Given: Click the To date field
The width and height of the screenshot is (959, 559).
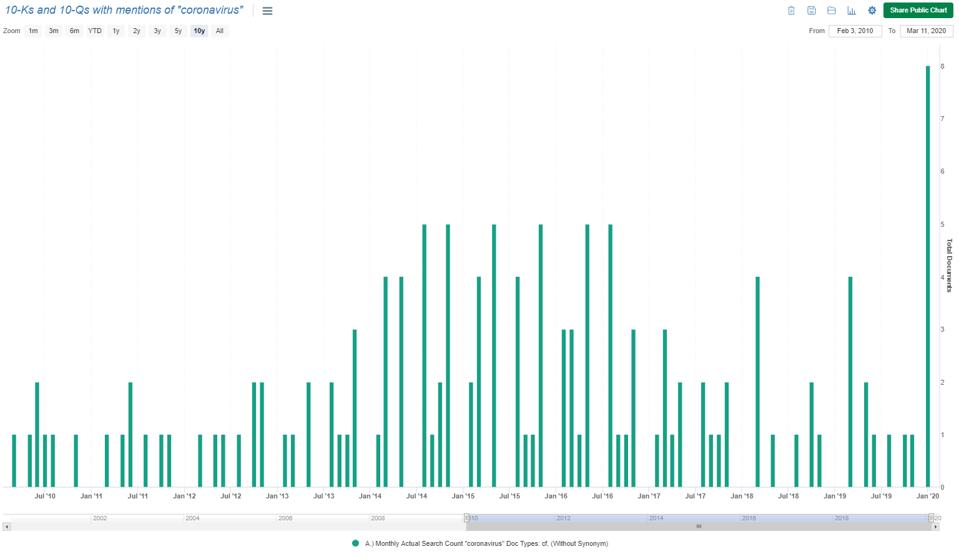Looking at the screenshot, I should click(x=926, y=31).
